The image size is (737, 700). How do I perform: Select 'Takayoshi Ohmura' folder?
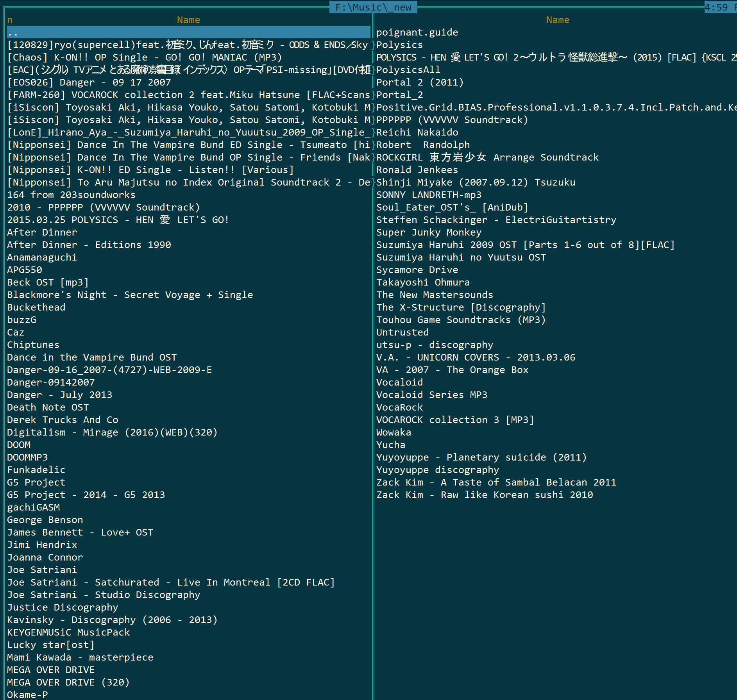[423, 282]
